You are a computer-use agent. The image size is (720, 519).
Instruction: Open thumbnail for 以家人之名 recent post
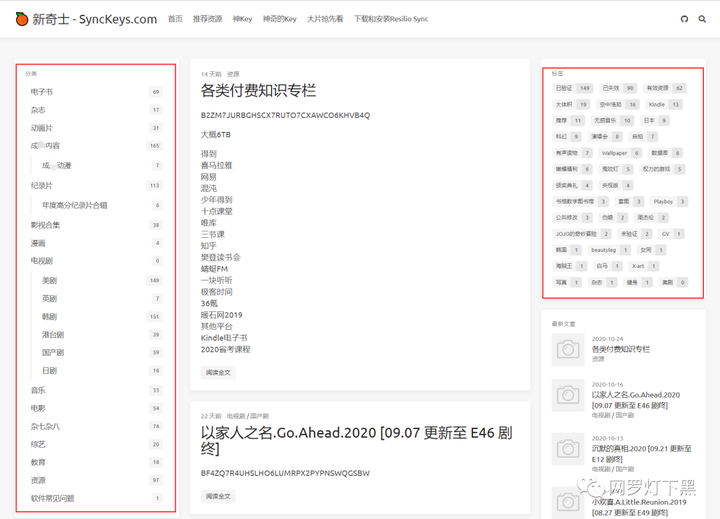[x=568, y=395]
